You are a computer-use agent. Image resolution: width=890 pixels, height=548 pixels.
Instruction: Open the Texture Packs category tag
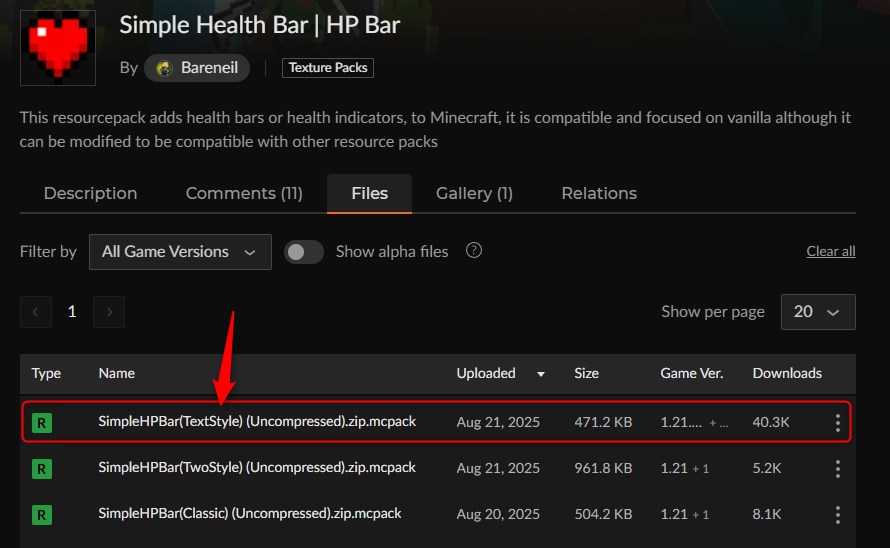pyautogui.click(x=328, y=68)
